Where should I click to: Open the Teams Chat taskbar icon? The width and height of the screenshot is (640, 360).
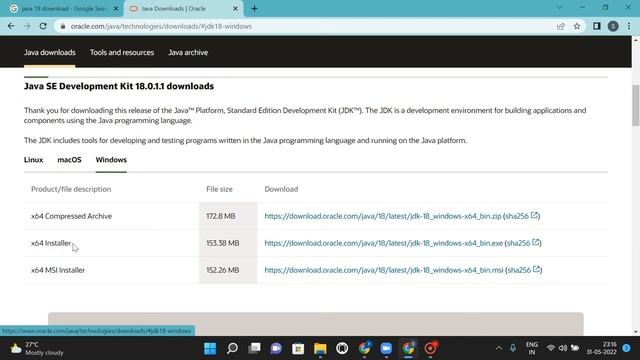(x=276, y=348)
